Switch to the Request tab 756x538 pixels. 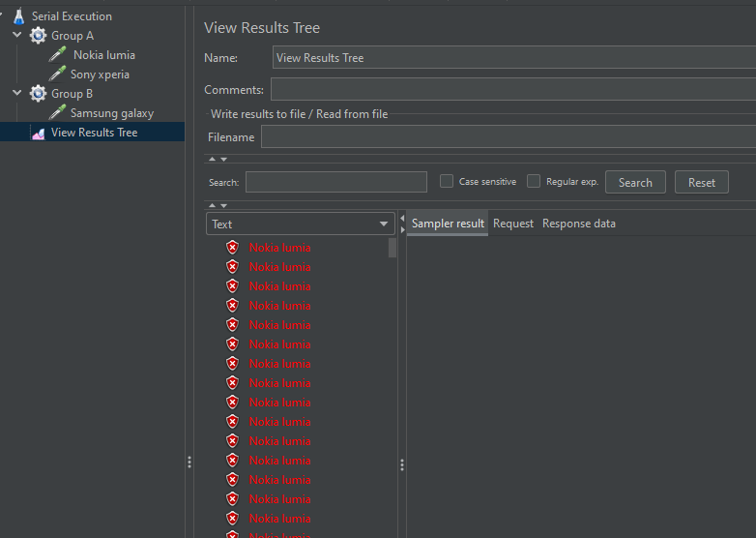click(513, 224)
